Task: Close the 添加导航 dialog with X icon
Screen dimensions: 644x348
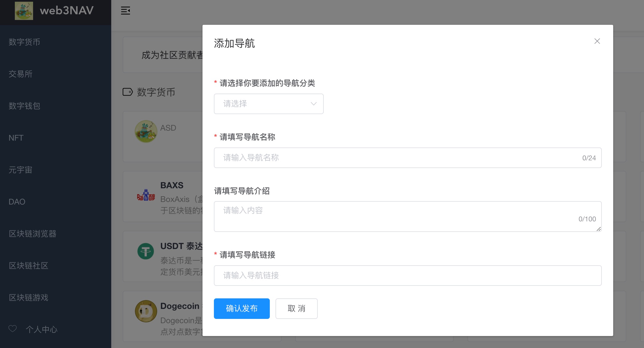Action: pyautogui.click(x=597, y=41)
